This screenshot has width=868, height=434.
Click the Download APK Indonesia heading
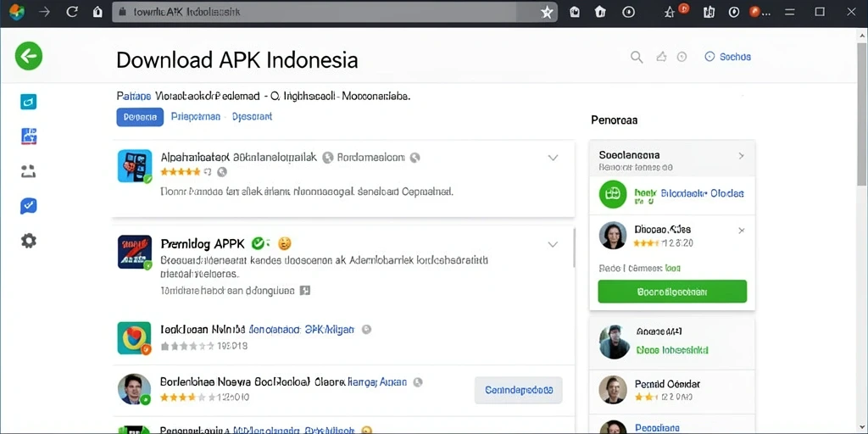tap(237, 59)
